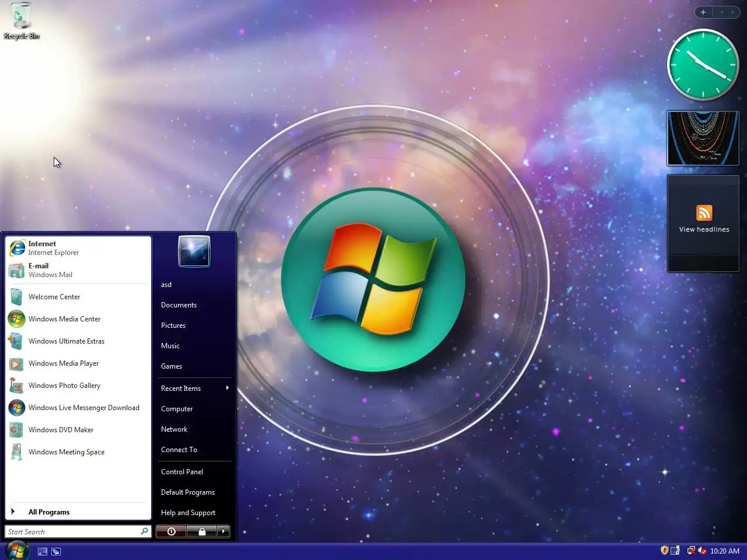Click the user account picture in Start menu
747x560 pixels.
(x=194, y=251)
